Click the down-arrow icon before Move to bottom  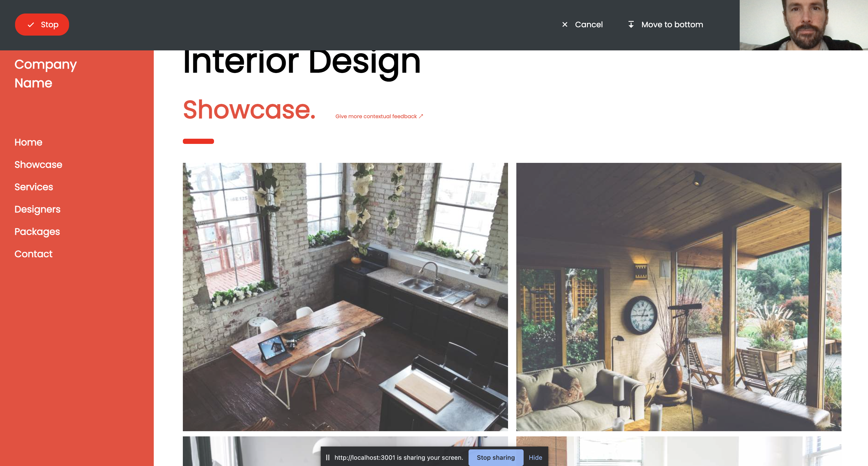tap(631, 24)
